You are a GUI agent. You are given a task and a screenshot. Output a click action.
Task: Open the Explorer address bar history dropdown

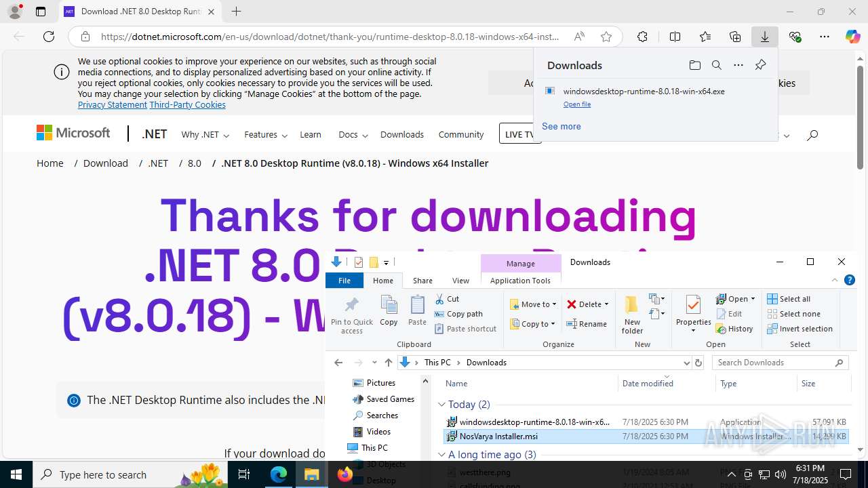tap(686, 363)
